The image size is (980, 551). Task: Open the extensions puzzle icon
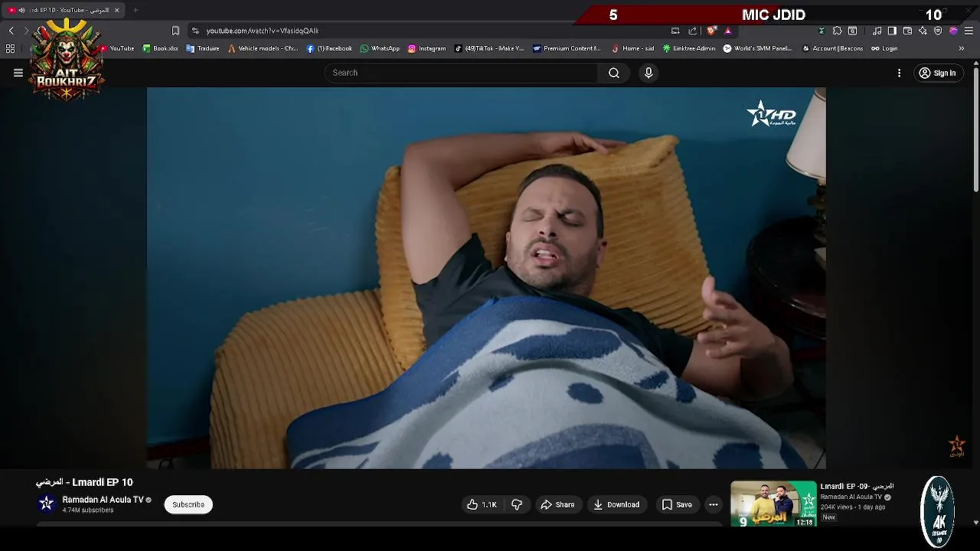click(837, 31)
